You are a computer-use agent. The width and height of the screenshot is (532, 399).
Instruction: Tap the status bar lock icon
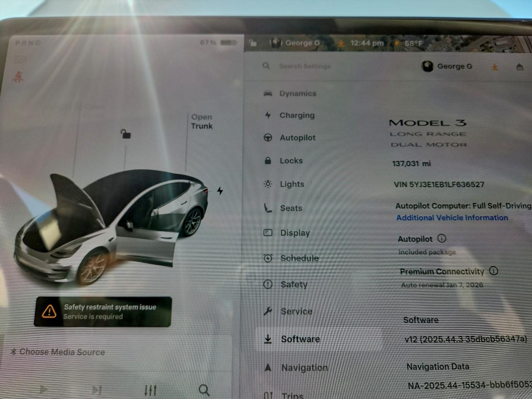[x=253, y=43]
